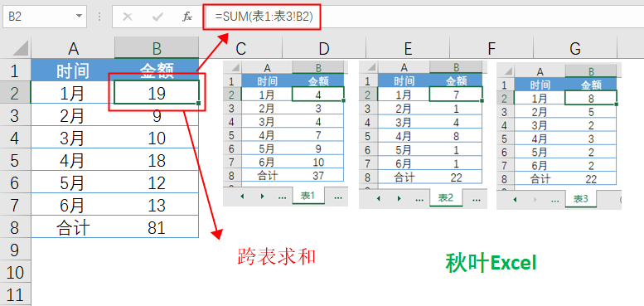The height and width of the screenshot is (306, 644).
Task: Select row 2 header
Action: (x=15, y=92)
